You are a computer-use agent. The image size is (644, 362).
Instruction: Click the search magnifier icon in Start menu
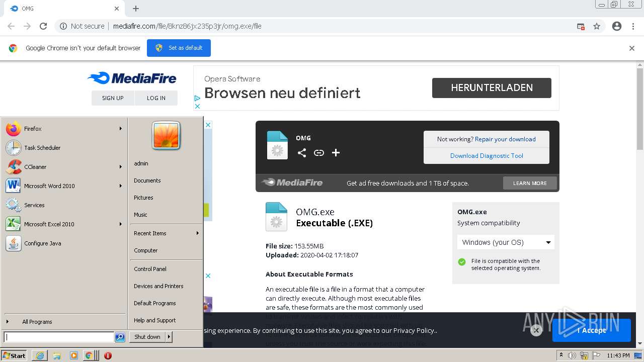click(x=120, y=337)
